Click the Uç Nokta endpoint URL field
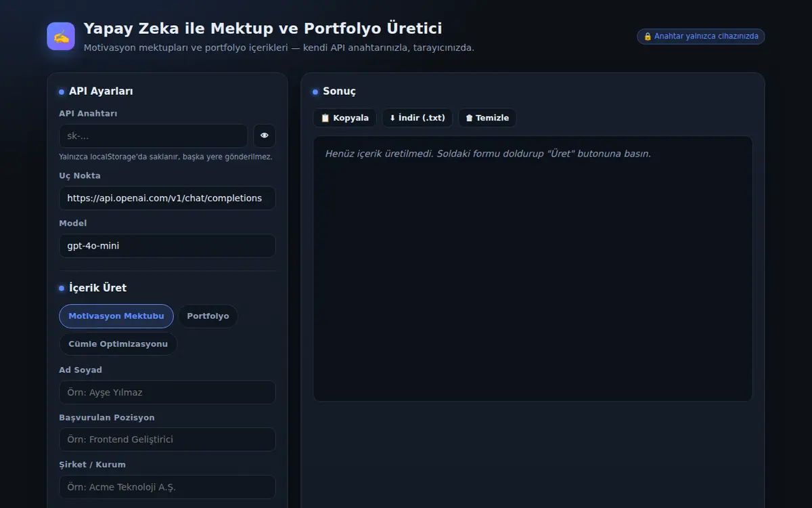812x508 pixels. click(x=167, y=198)
